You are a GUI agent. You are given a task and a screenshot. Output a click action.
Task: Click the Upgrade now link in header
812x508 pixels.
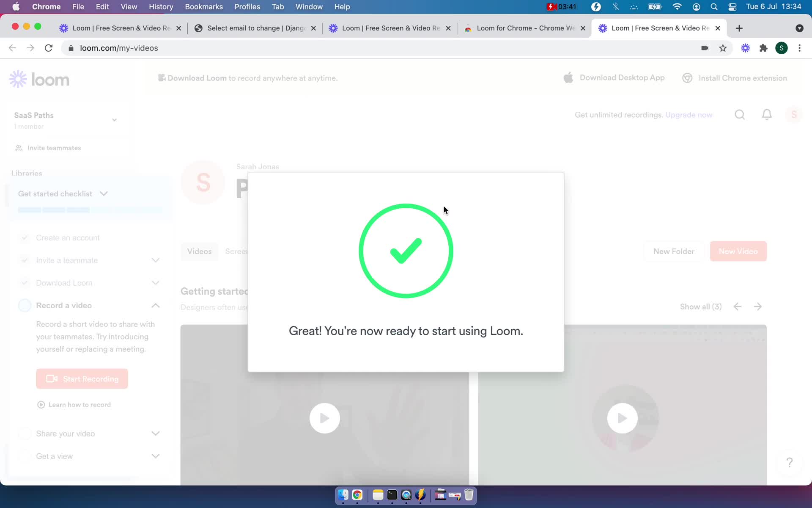coord(689,115)
